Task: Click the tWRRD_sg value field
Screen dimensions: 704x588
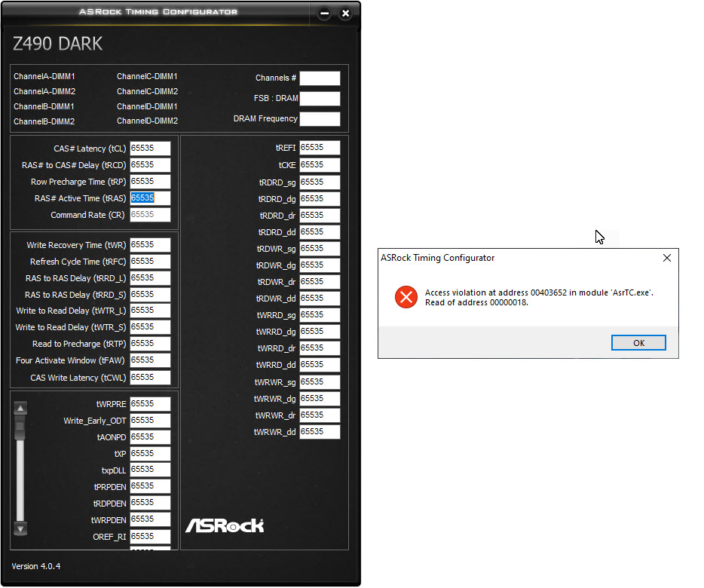Action: click(x=320, y=315)
